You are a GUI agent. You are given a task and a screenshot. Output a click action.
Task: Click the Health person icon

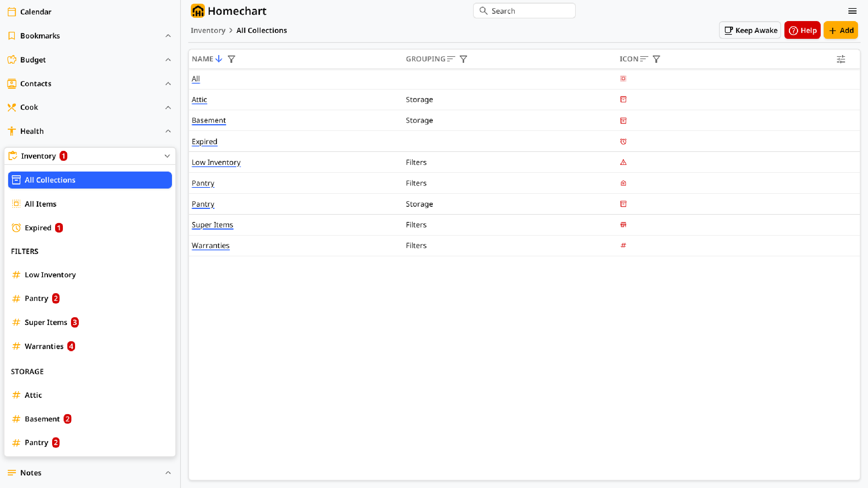coord(12,131)
